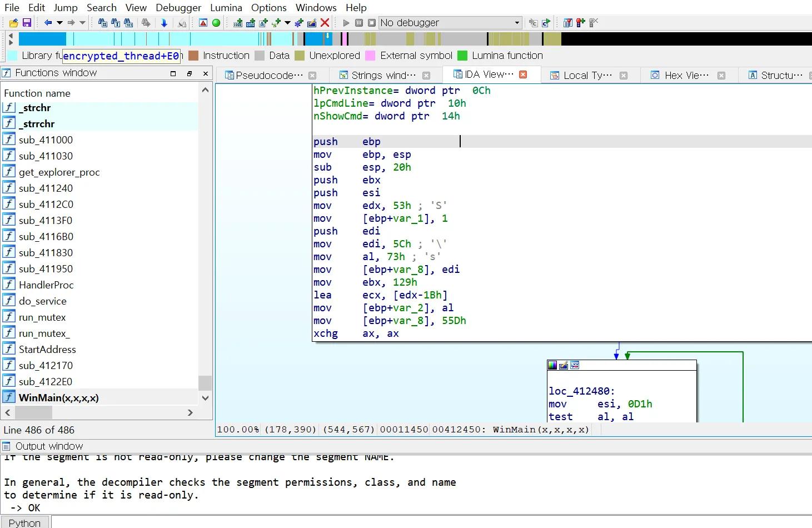Click the blue Jump back arrow
The height and width of the screenshot is (528, 812).
pos(48,23)
